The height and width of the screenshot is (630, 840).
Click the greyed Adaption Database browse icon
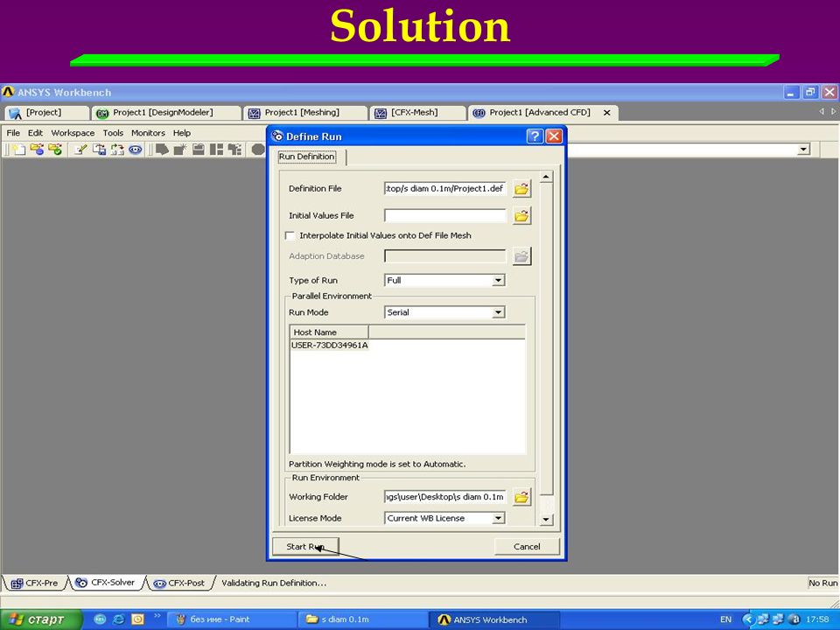coord(521,256)
